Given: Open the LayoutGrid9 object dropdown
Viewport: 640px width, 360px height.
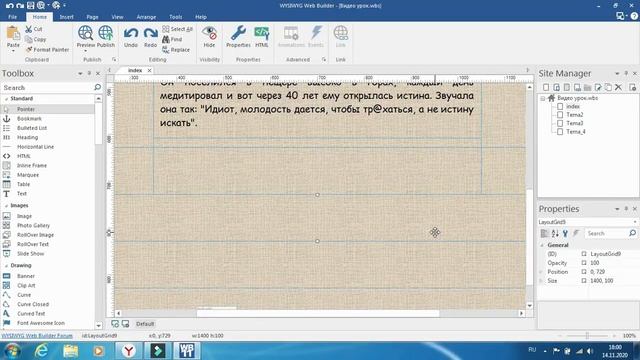Looking at the screenshot, I should (635, 222).
